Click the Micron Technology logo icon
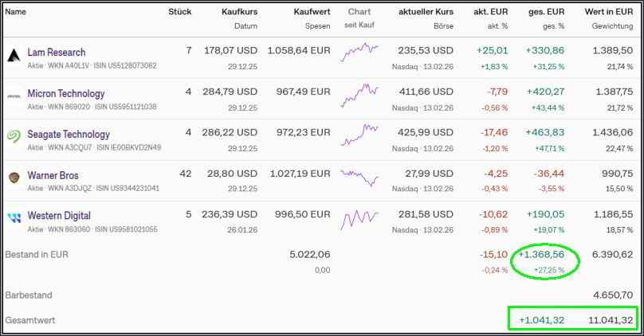 click(14, 97)
